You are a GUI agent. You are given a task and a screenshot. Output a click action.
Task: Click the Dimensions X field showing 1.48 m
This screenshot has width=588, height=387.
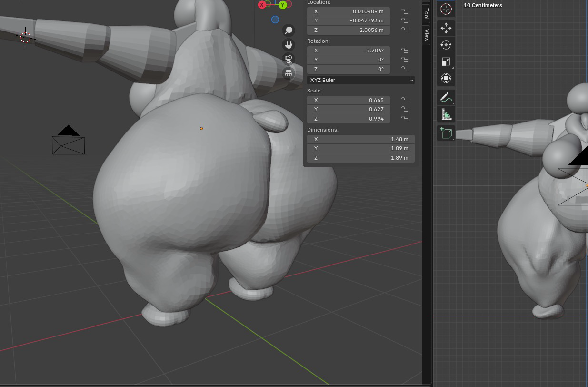click(361, 139)
